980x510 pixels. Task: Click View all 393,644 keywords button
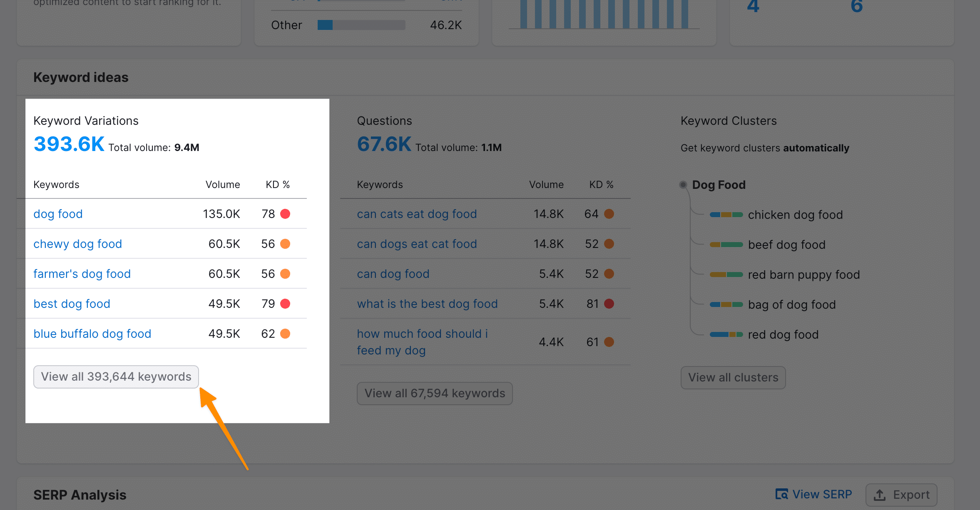point(115,376)
